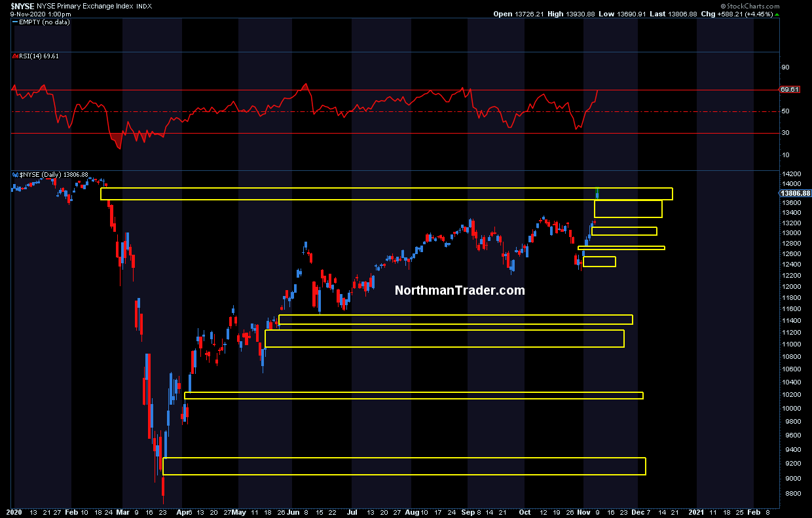This screenshot has width=812, height=518.
Task: Click the 69.61 RSI value tag on right axis
Action: coord(790,90)
